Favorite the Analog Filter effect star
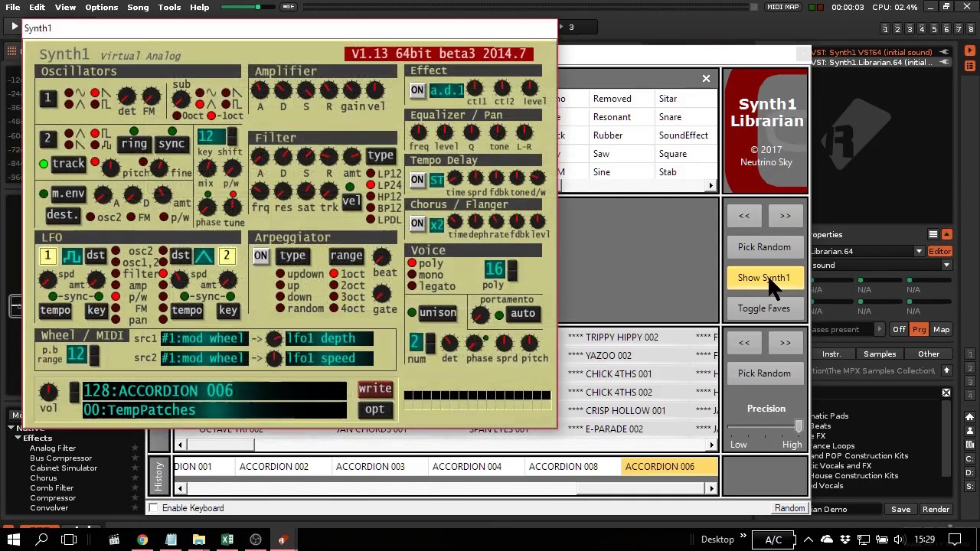This screenshot has height=551, width=980. click(136, 448)
